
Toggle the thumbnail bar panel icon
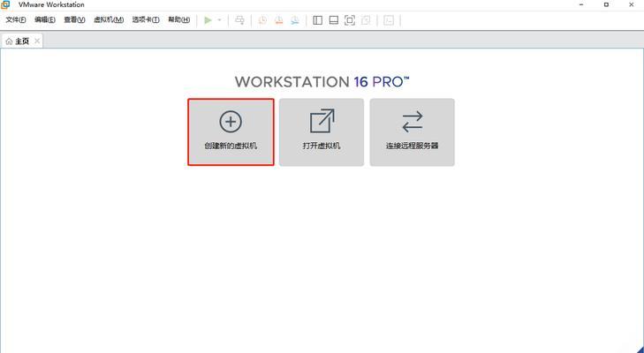334,20
